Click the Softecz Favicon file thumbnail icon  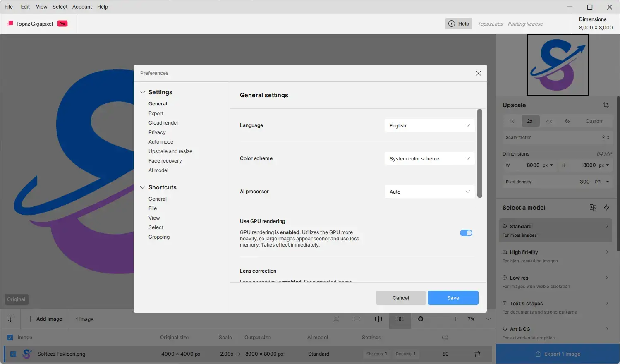coord(27,354)
